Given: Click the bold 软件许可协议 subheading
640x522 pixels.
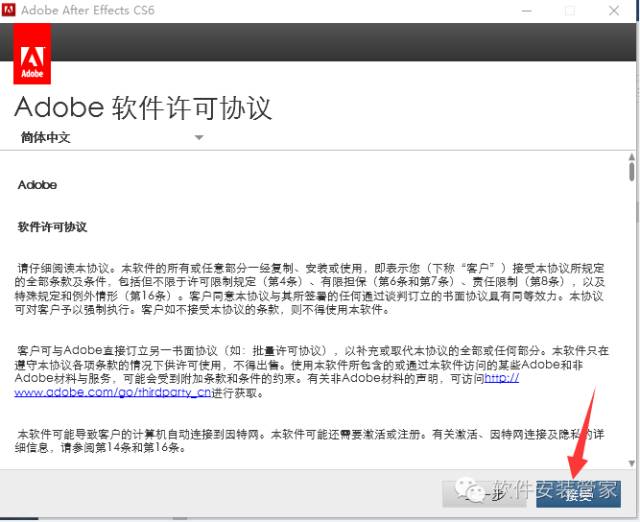Looking at the screenshot, I should 52,227.
